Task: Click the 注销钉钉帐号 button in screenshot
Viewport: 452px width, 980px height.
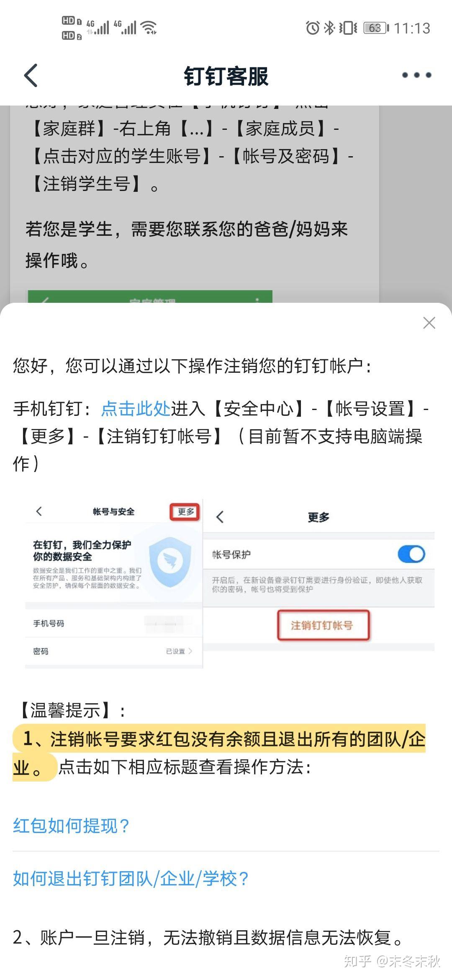Action: coord(323,625)
